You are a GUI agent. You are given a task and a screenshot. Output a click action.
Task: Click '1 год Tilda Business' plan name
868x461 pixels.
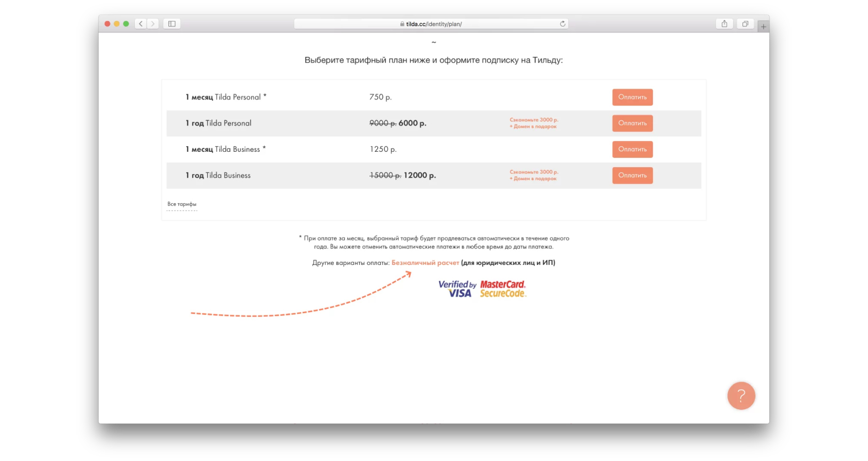(218, 176)
